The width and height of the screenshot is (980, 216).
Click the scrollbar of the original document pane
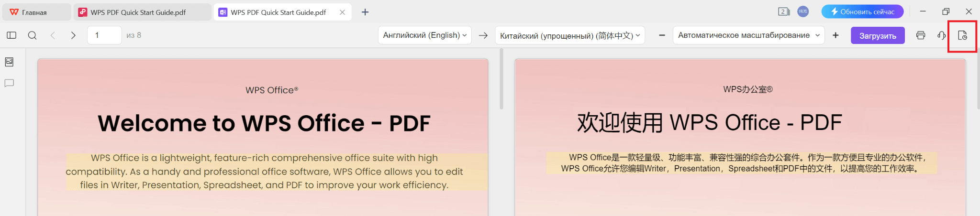pos(501,79)
